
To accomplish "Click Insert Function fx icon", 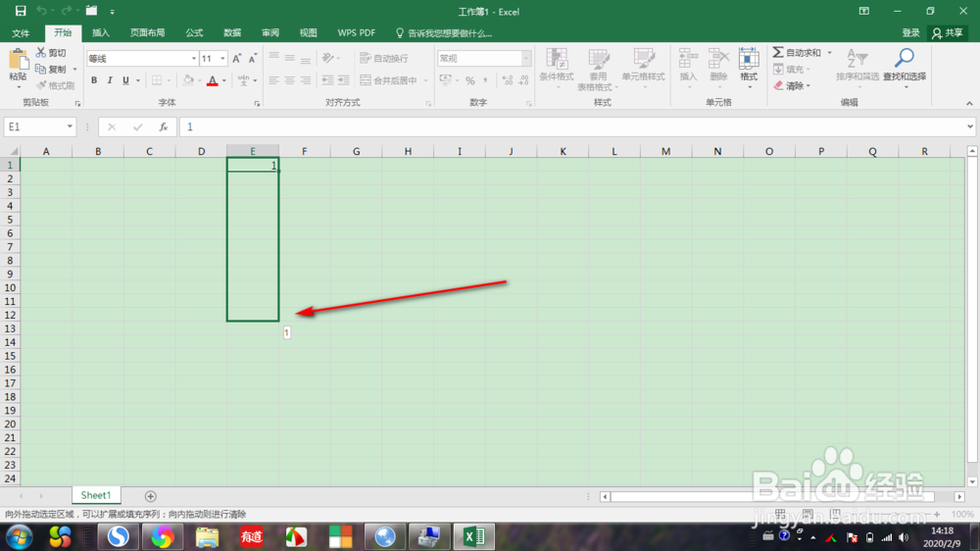I will 163,126.
